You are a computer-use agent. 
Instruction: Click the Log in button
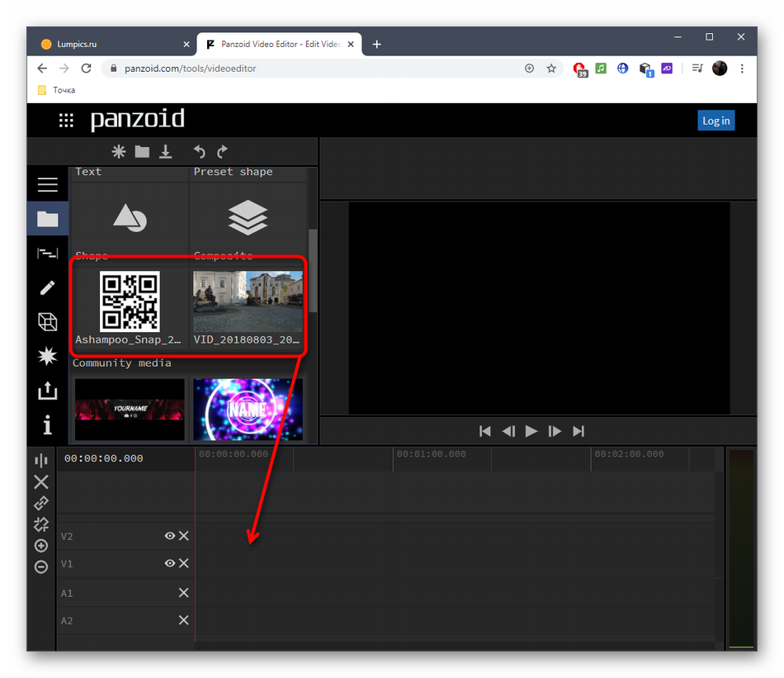click(716, 121)
